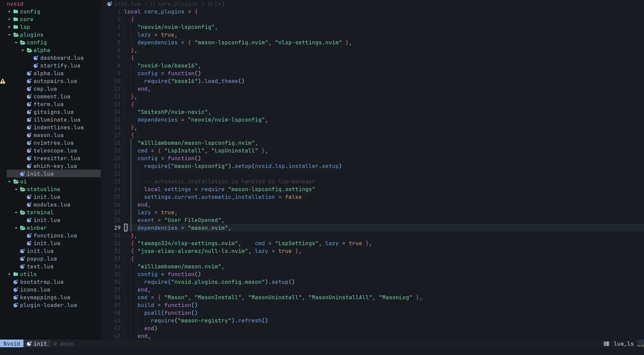Click the core folder icon
644x355 pixels.
16,19
